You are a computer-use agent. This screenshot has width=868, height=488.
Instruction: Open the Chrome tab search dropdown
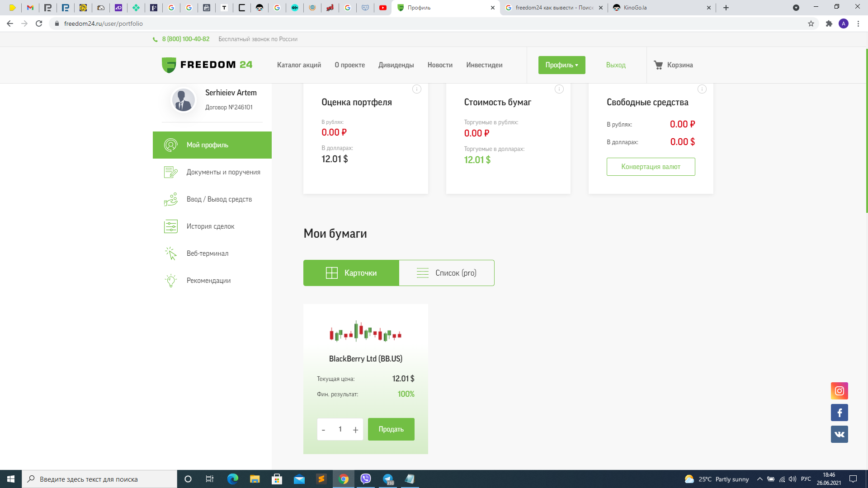796,8
